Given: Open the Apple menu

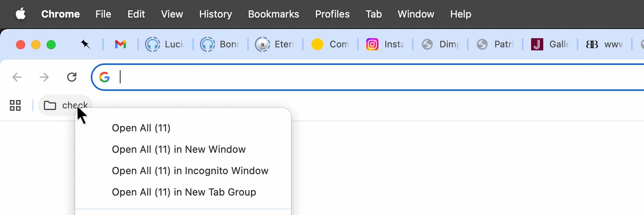Looking at the screenshot, I should [x=21, y=14].
